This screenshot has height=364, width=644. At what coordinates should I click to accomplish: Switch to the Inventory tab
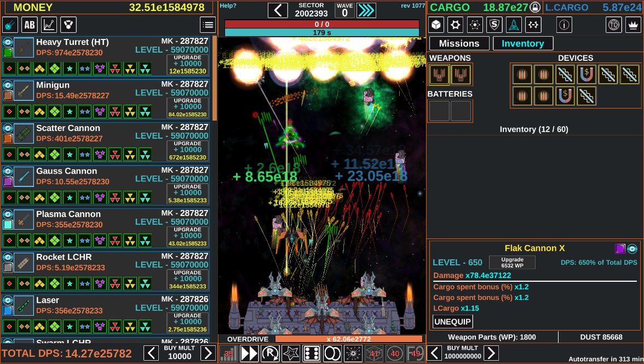[x=523, y=43]
